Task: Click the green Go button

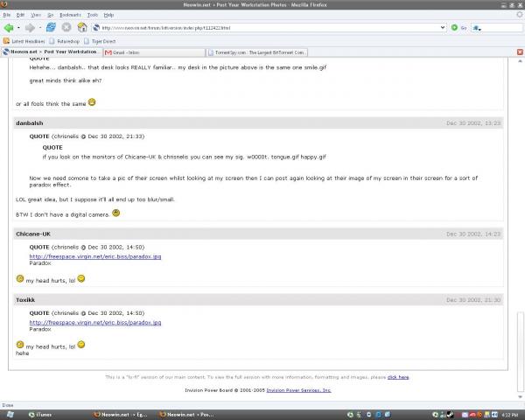Action: pos(454,27)
